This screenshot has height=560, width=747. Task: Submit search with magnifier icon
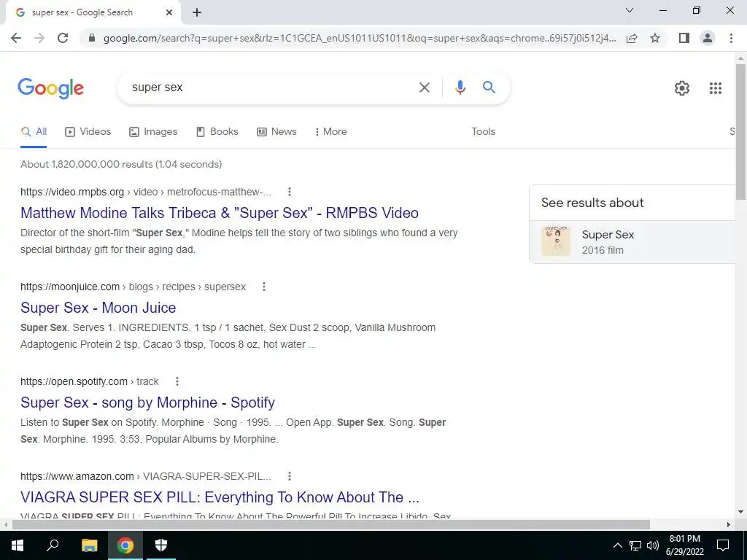[489, 87]
